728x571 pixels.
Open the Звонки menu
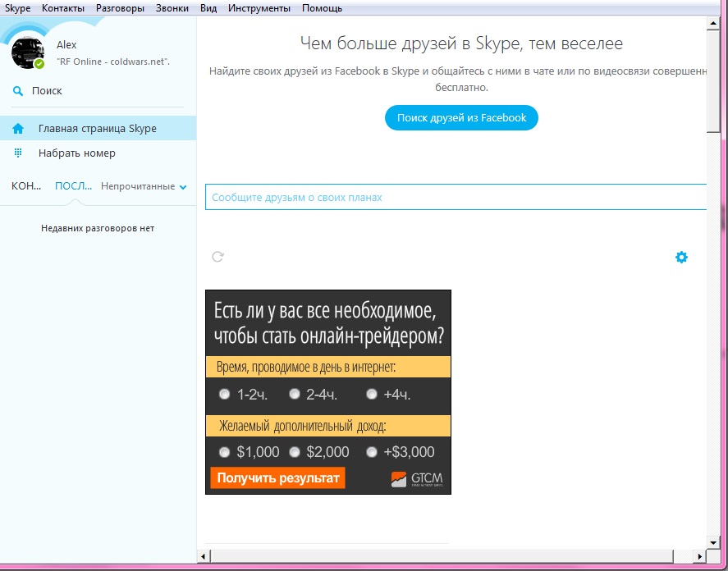172,8
